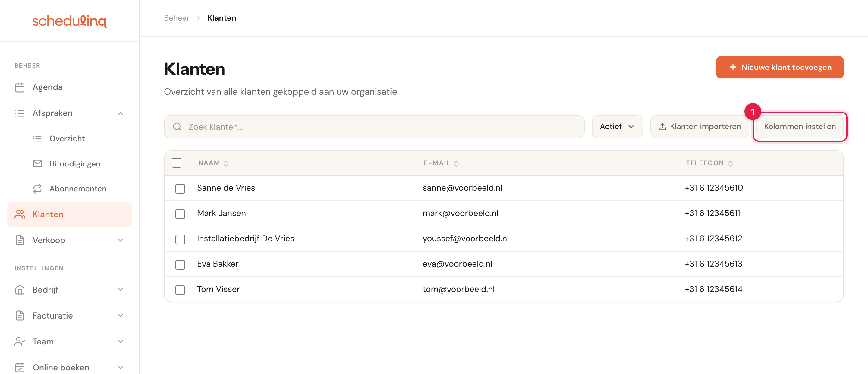This screenshot has width=868, height=374.
Task: Click the search magnifier icon
Action: pos(177,127)
